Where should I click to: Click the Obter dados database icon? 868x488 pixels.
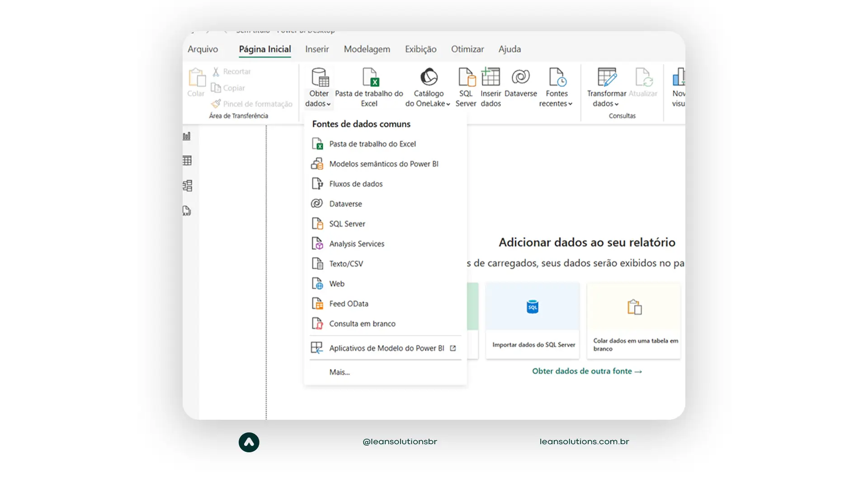click(320, 77)
